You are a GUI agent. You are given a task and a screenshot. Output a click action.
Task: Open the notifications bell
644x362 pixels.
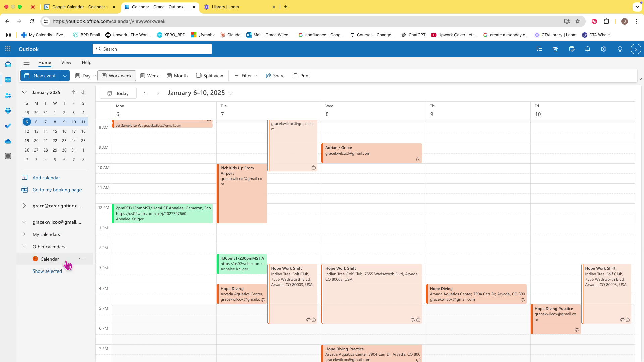click(x=588, y=49)
